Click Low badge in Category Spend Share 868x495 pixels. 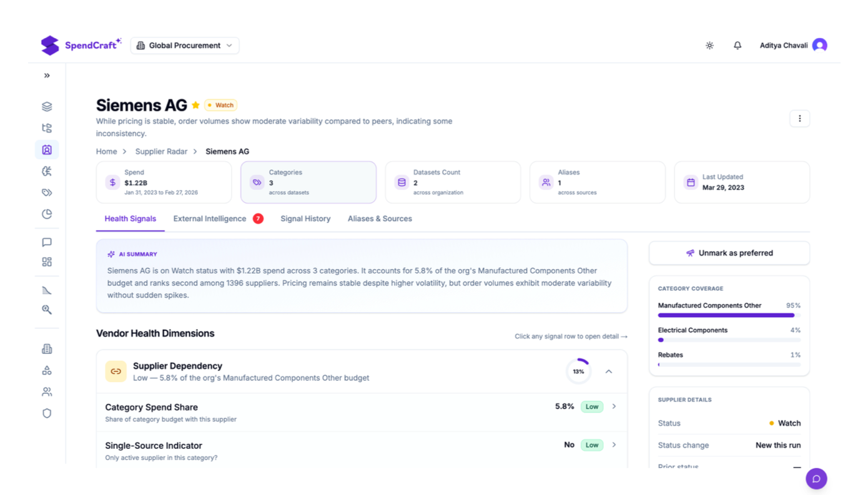(x=592, y=406)
